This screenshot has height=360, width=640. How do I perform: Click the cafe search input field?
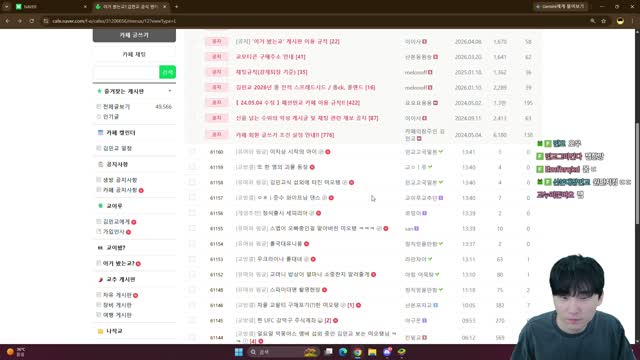[126, 72]
